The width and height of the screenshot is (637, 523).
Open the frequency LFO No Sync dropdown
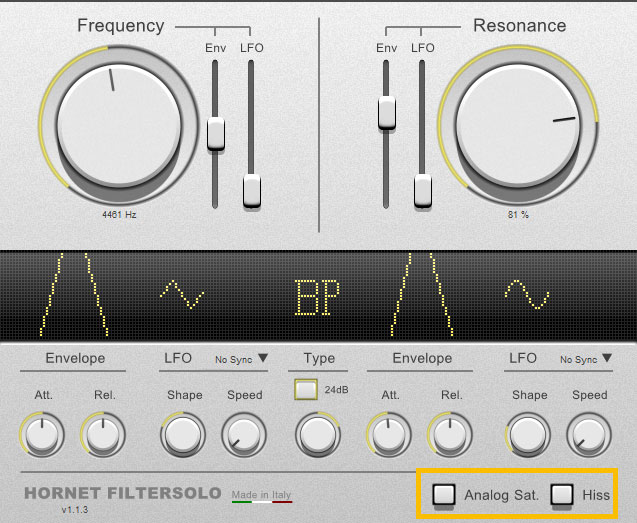coord(241,358)
